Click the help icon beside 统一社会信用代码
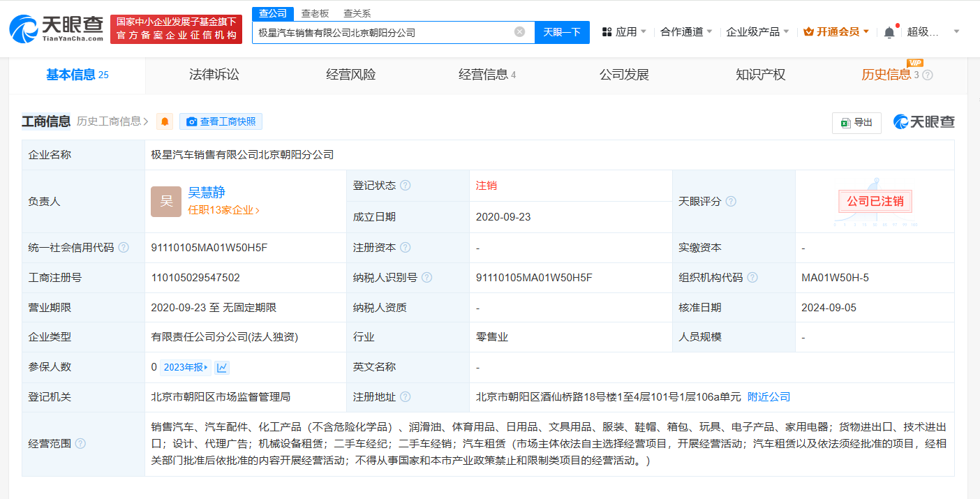This screenshot has height=499, width=980. point(124,247)
